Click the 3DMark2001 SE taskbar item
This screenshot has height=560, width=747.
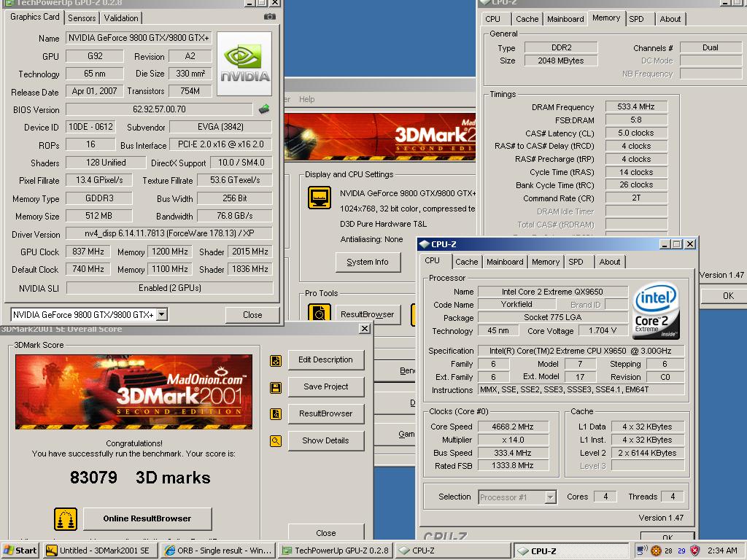coord(100,551)
